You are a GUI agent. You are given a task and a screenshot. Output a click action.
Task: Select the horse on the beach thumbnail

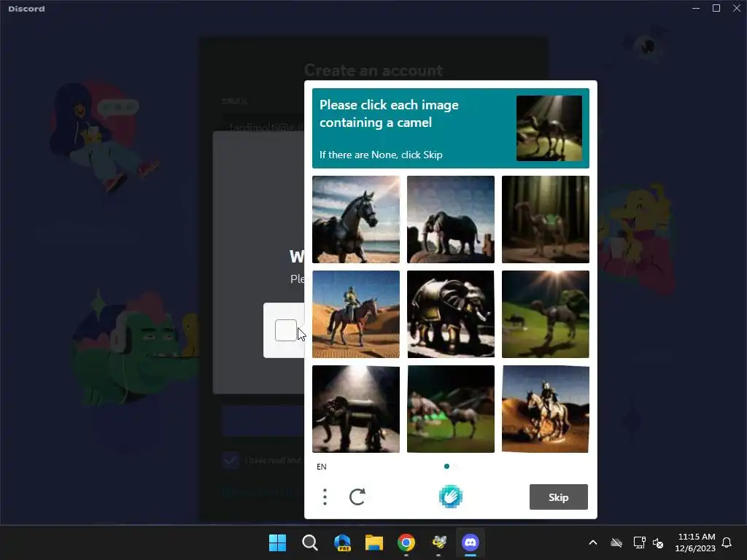[x=356, y=219]
